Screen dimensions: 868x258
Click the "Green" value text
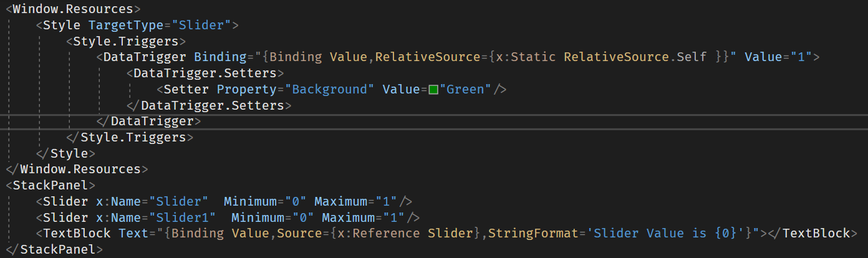coord(465,90)
